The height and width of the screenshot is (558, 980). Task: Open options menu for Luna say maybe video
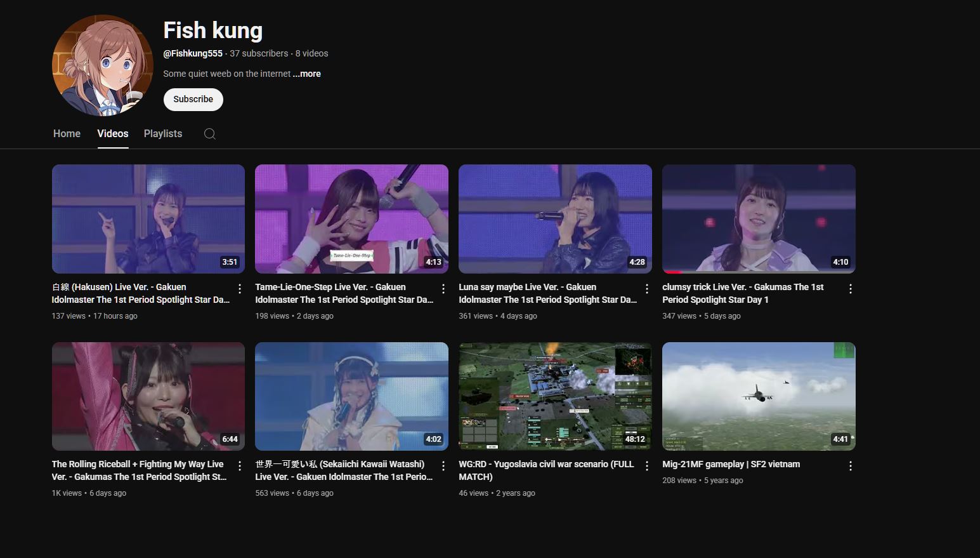pos(647,289)
